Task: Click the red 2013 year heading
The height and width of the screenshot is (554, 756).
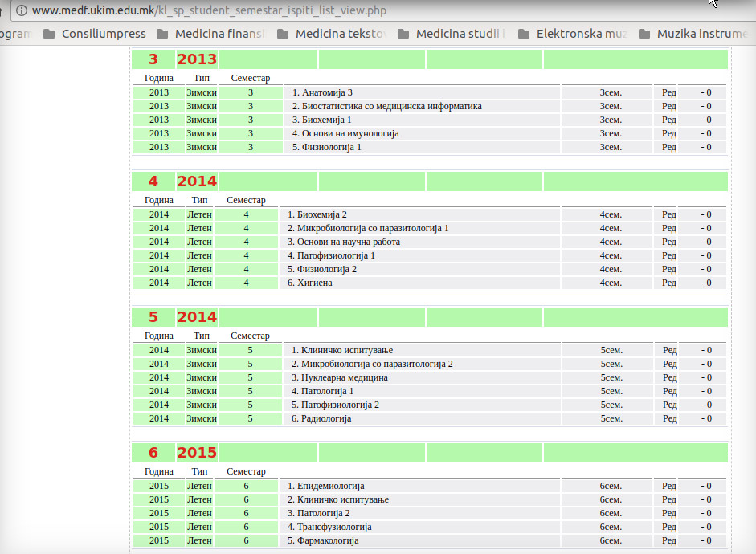Action: [x=197, y=59]
